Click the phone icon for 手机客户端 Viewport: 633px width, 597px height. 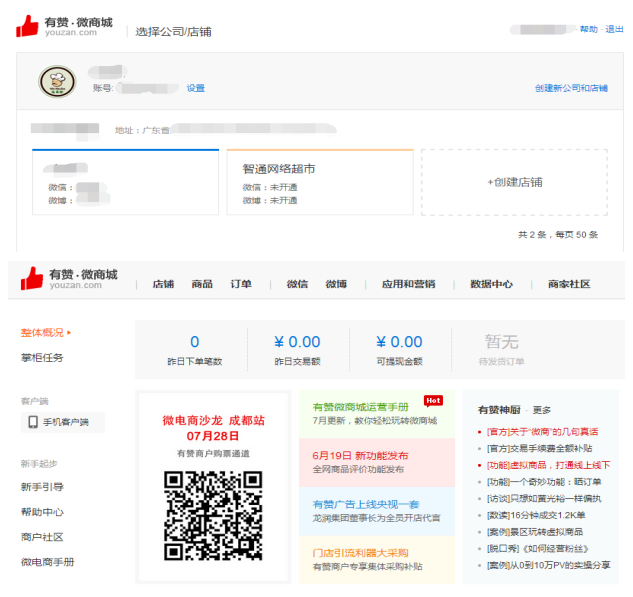pos(32,422)
